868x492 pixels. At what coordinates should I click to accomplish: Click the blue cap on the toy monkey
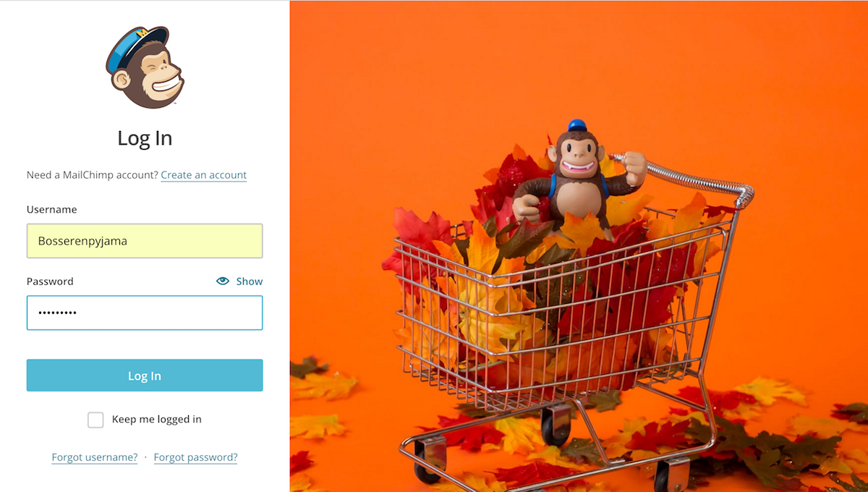(x=576, y=125)
